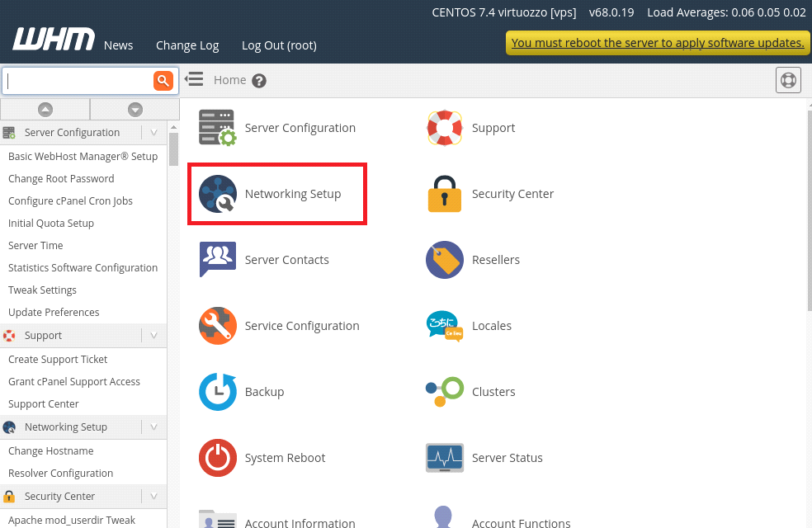
Task: Open Update Preferences in sidebar
Action: click(x=54, y=312)
